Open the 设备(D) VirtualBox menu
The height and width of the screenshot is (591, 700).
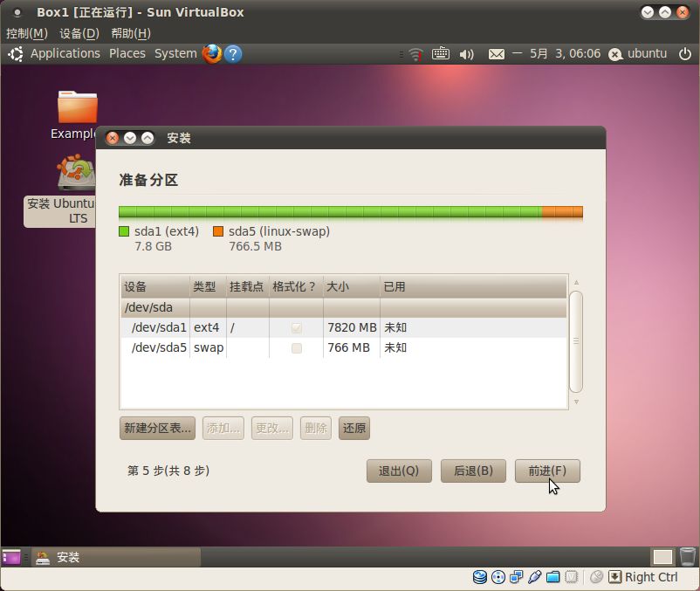point(79,33)
